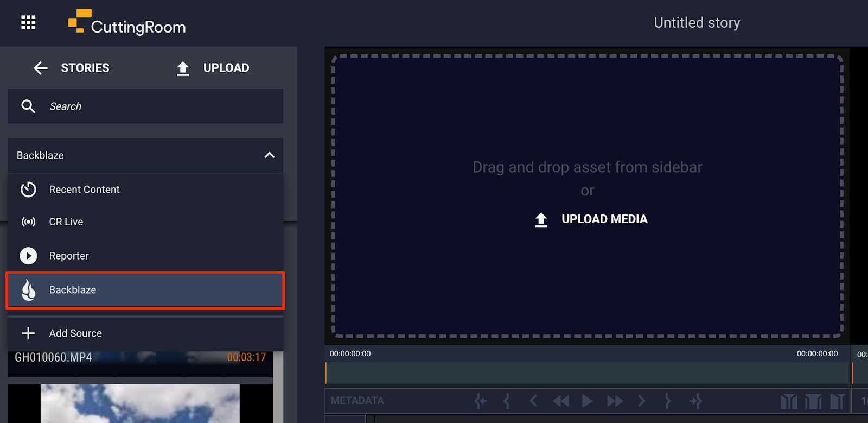The height and width of the screenshot is (423, 868).
Task: Click the upload arrow icon beside UPLOAD MEDIA
Action: pos(541,219)
